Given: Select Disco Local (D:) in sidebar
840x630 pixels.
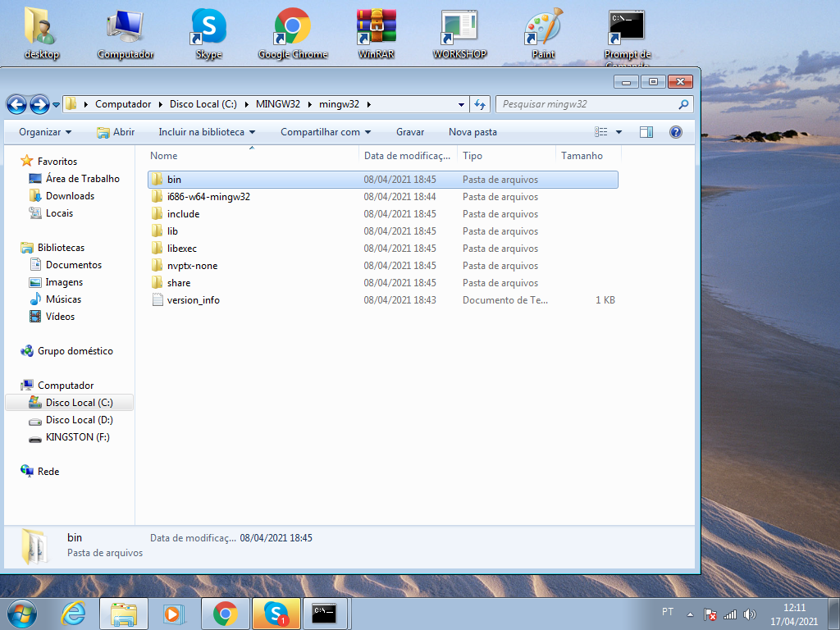Looking at the screenshot, I should tap(79, 420).
